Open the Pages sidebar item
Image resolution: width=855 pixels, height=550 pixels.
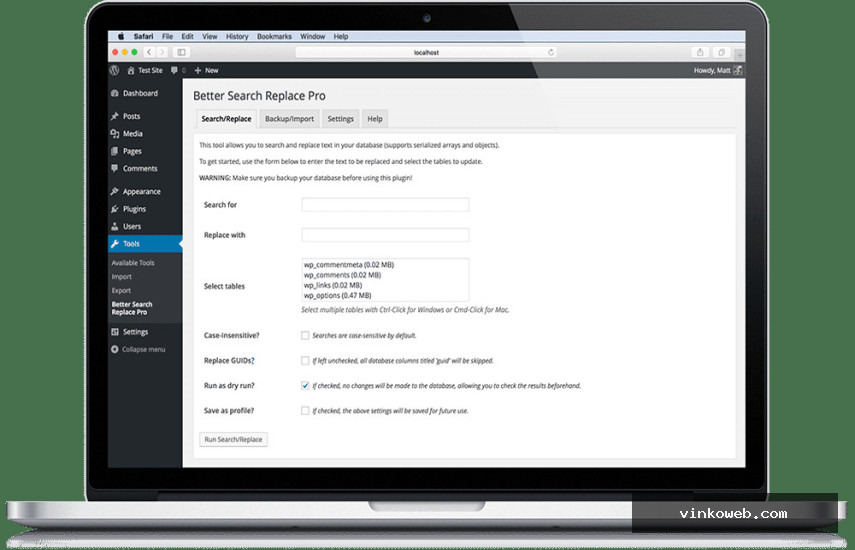(145, 151)
